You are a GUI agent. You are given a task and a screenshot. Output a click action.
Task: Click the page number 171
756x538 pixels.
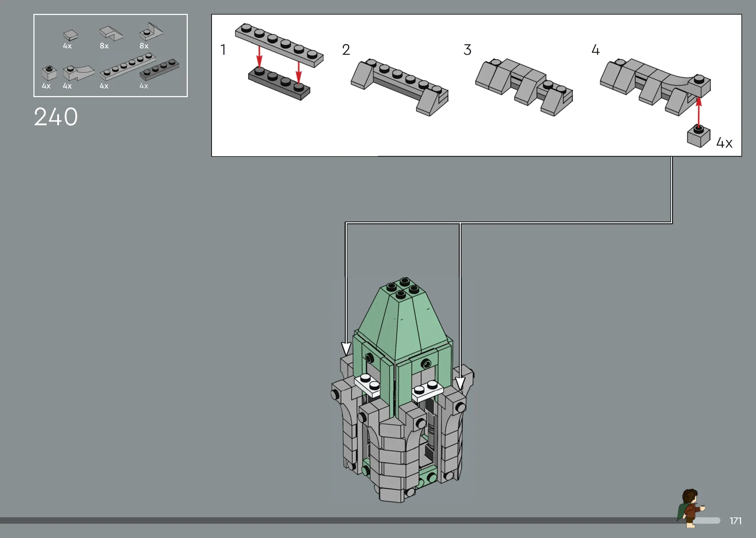click(735, 521)
